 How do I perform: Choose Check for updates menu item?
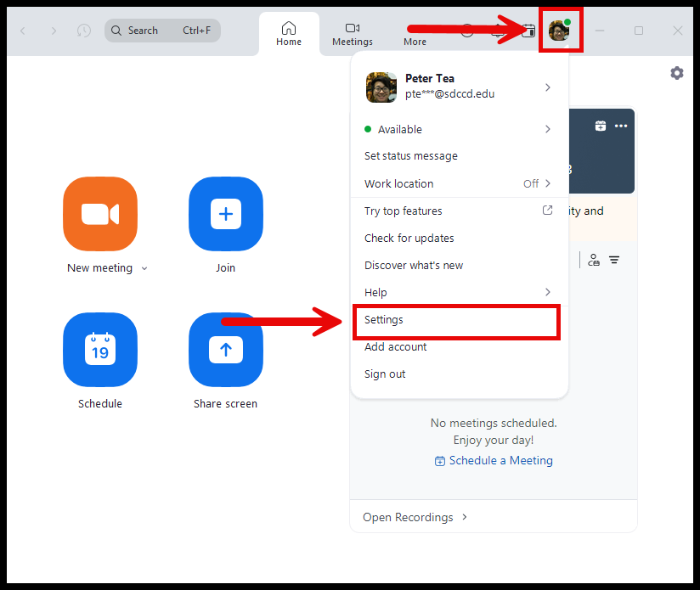(x=409, y=238)
